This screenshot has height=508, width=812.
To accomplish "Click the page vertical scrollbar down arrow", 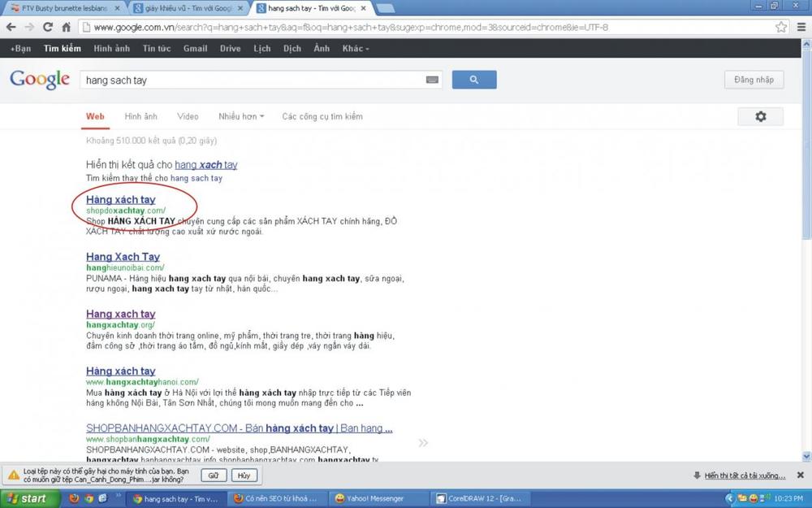I will coord(806,456).
